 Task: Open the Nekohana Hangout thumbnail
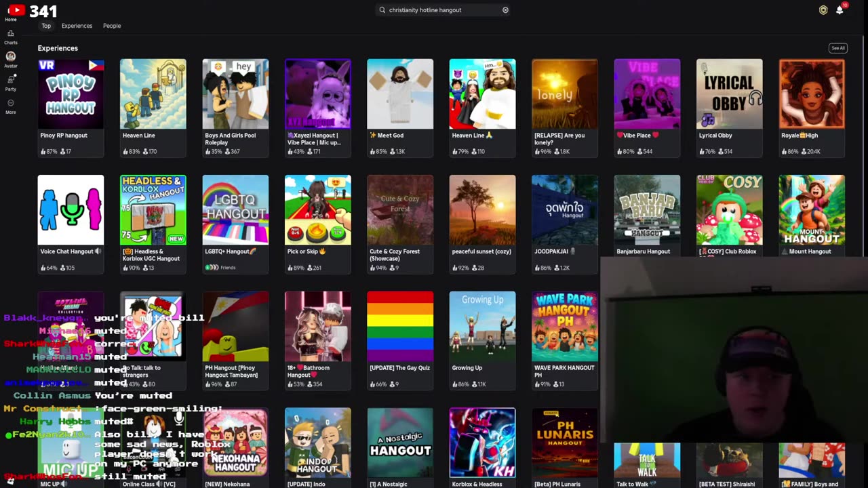(235, 443)
